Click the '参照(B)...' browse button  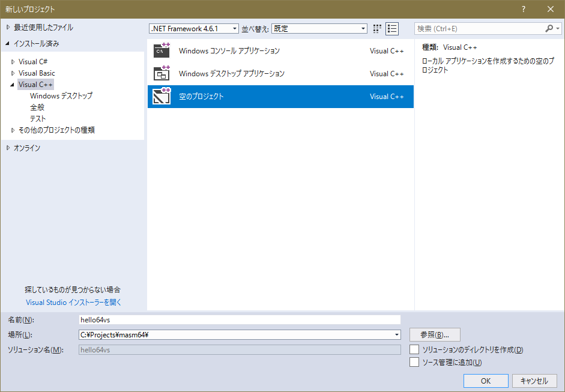click(435, 335)
